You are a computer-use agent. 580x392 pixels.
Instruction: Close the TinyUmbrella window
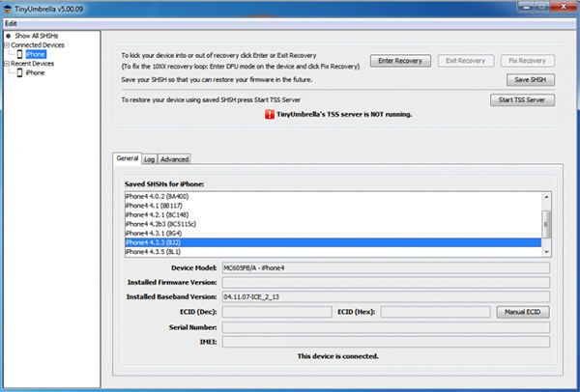click(x=564, y=7)
